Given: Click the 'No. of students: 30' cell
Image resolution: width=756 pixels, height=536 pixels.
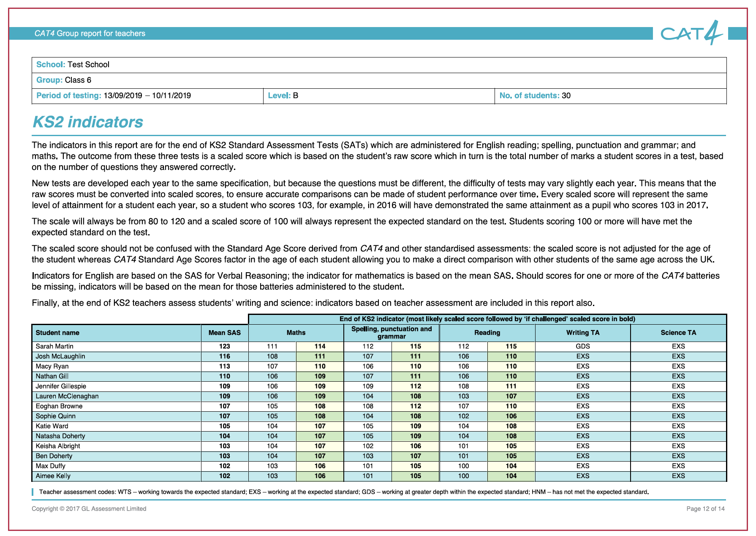Looking at the screenshot, I should (611, 96).
